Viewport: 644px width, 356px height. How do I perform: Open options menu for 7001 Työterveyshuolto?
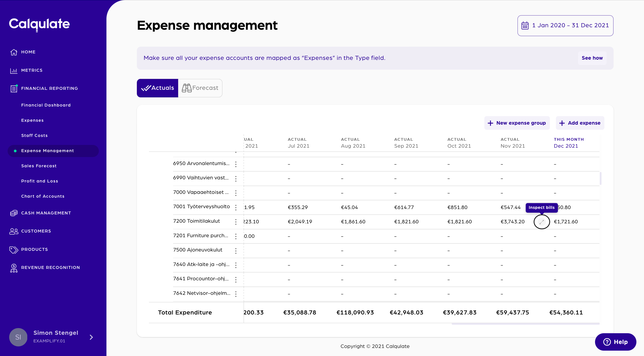click(236, 207)
